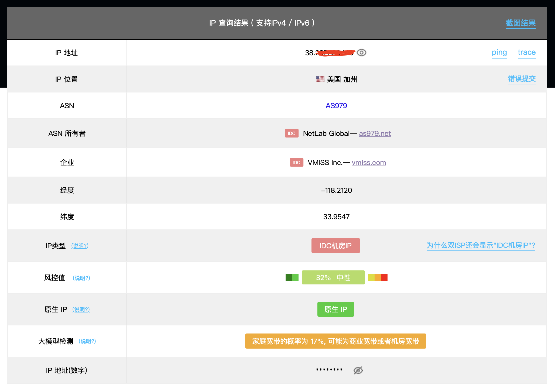Viewport: 555px width, 392px height.
Task: Click the 32% 中性 risk indicator
Action: (333, 277)
